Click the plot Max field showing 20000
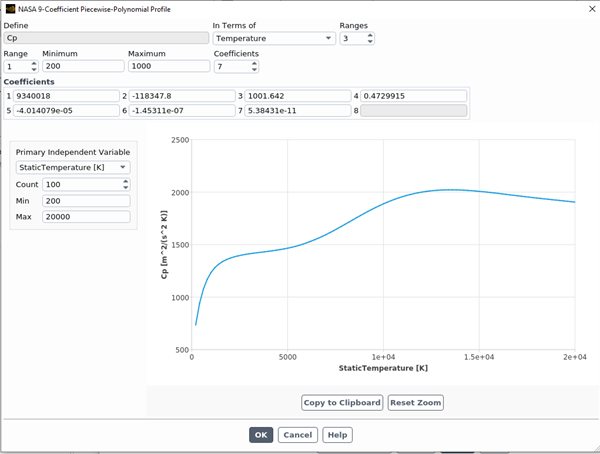Viewport: 600px width, 454px height. [85, 218]
